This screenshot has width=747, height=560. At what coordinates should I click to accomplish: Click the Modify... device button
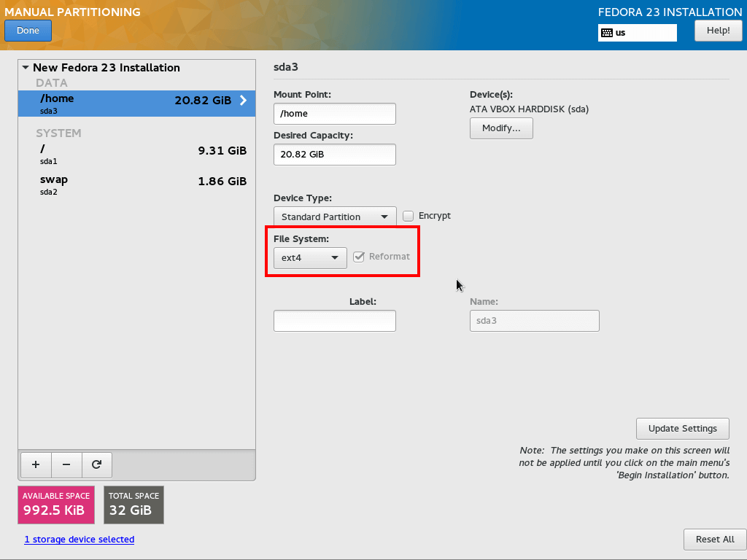(501, 128)
